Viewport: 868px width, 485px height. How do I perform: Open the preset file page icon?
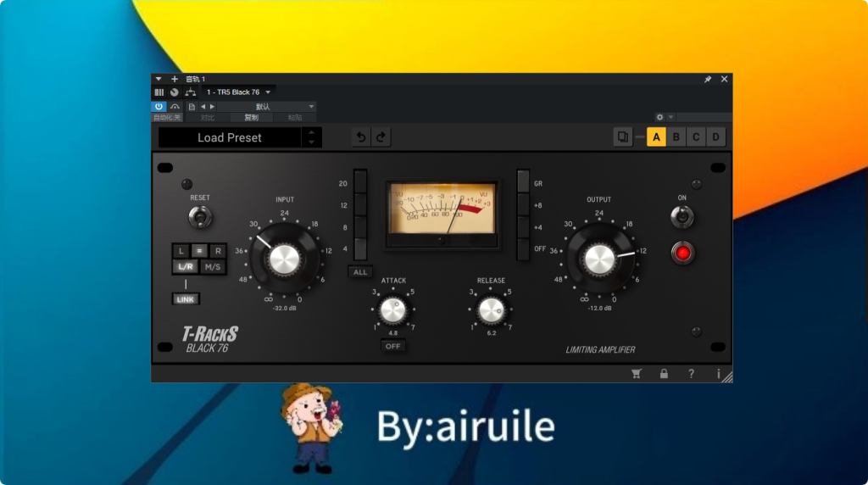tap(192, 107)
